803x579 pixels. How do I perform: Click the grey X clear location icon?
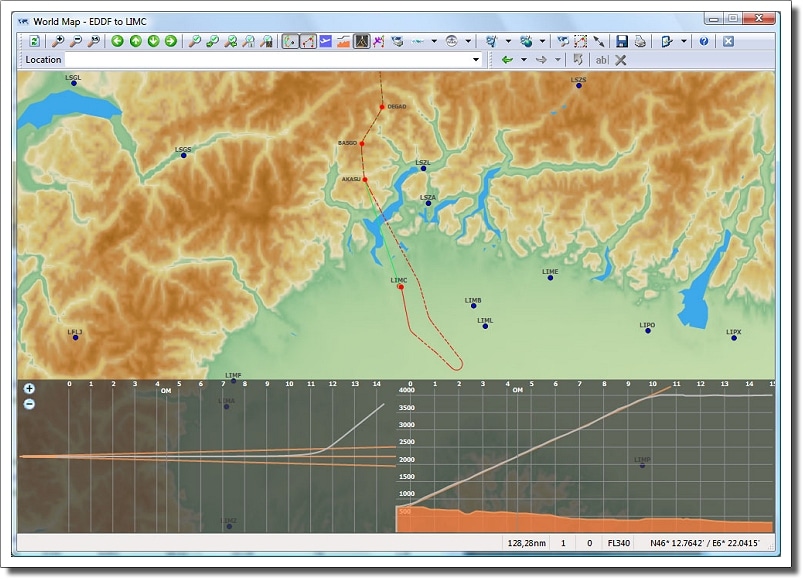[621, 60]
